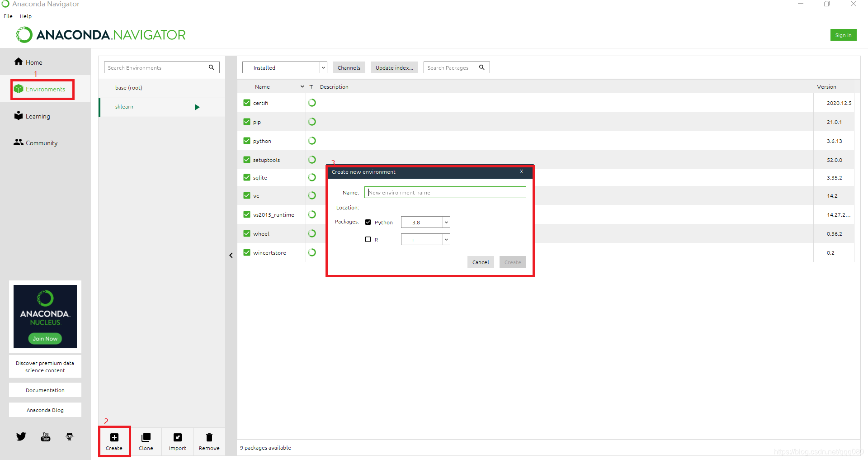Cancel the Create new environment dialog
Image resolution: width=868 pixels, height=460 pixels.
click(x=481, y=262)
